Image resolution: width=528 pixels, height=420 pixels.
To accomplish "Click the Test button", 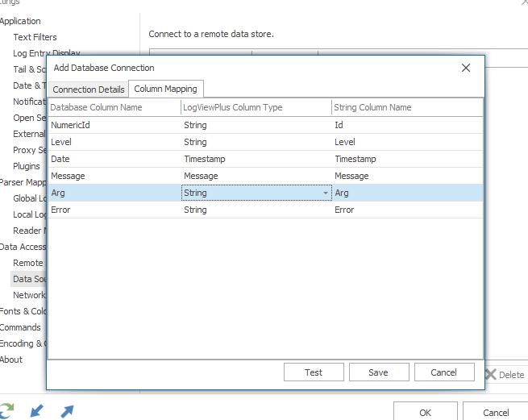I will coord(314,372).
